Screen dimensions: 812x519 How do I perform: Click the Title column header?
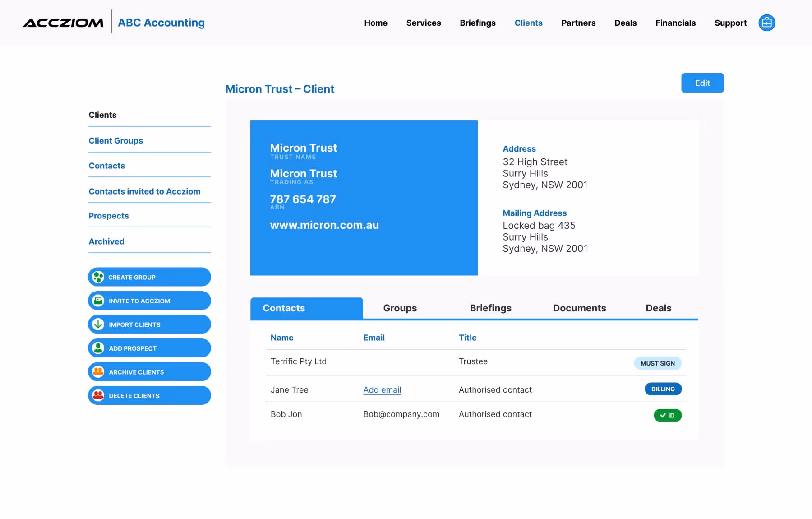[467, 338]
